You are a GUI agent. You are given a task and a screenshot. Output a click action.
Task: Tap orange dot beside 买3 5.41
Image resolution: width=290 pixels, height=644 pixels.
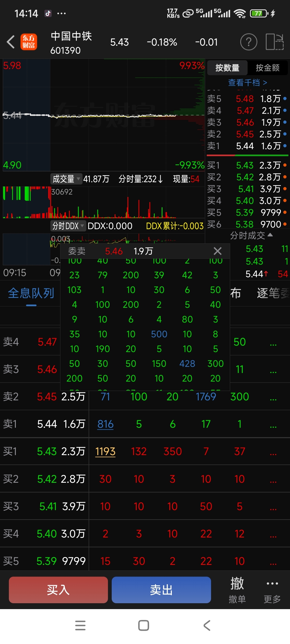point(285,189)
